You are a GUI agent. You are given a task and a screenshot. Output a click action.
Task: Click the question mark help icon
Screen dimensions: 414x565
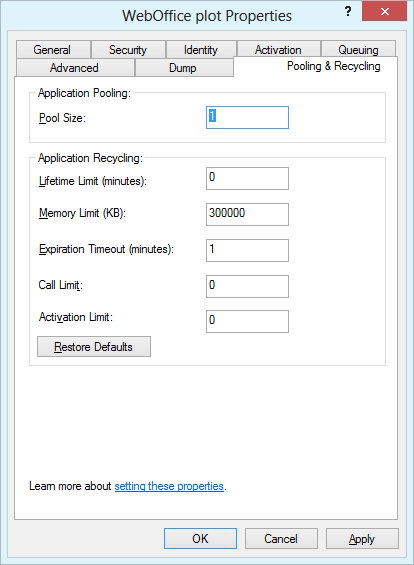coord(348,12)
